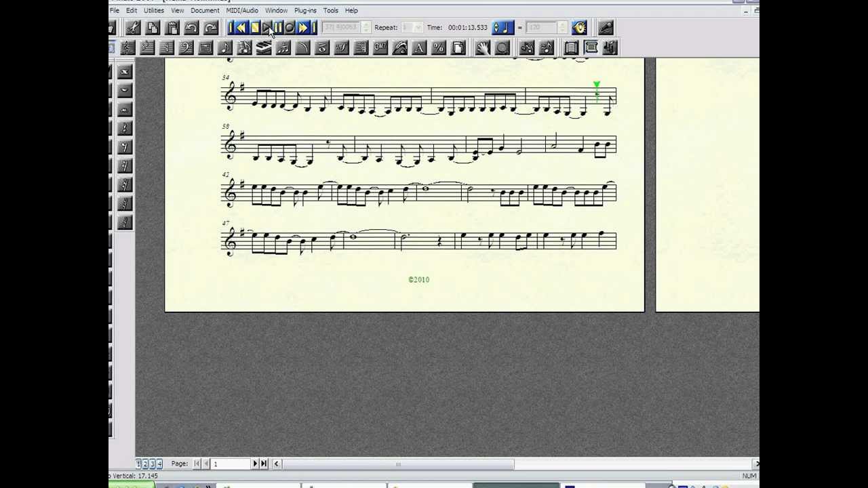The height and width of the screenshot is (488, 868).
Task: Select the sixteenth rest in the palette
Action: pyautogui.click(x=125, y=166)
